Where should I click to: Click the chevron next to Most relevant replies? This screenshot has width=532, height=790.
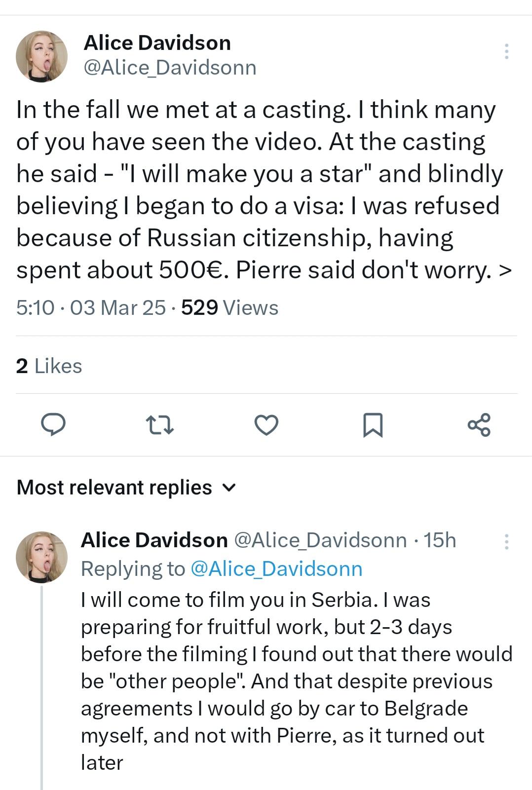click(229, 488)
